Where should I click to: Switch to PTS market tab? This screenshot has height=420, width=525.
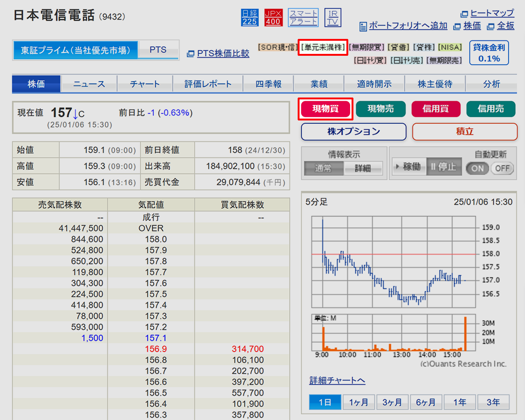tap(158, 50)
